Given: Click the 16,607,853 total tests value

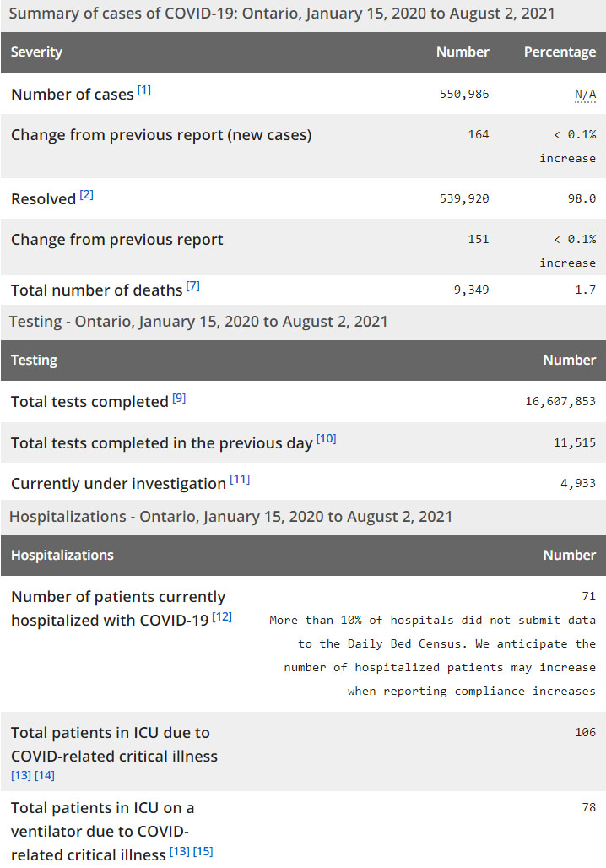Looking at the screenshot, I should (560, 401).
